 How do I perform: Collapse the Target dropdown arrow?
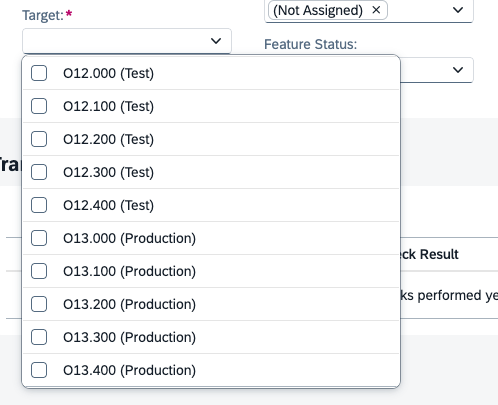[x=216, y=41]
